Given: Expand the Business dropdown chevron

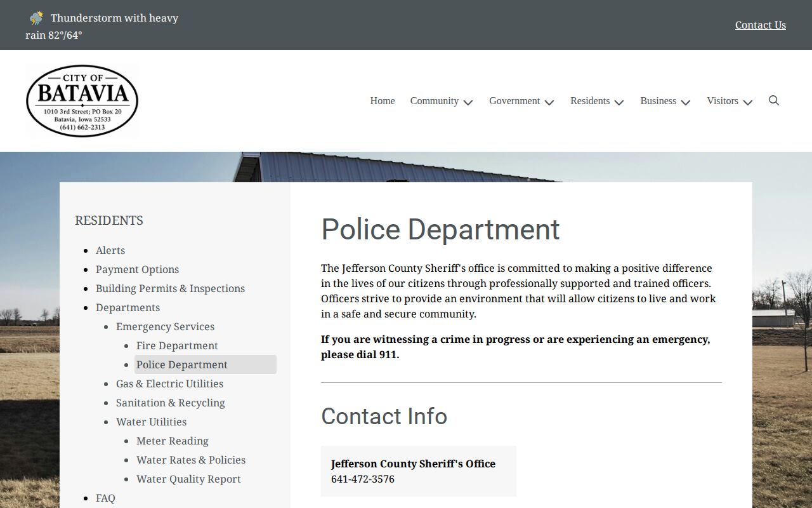Looking at the screenshot, I should (686, 102).
